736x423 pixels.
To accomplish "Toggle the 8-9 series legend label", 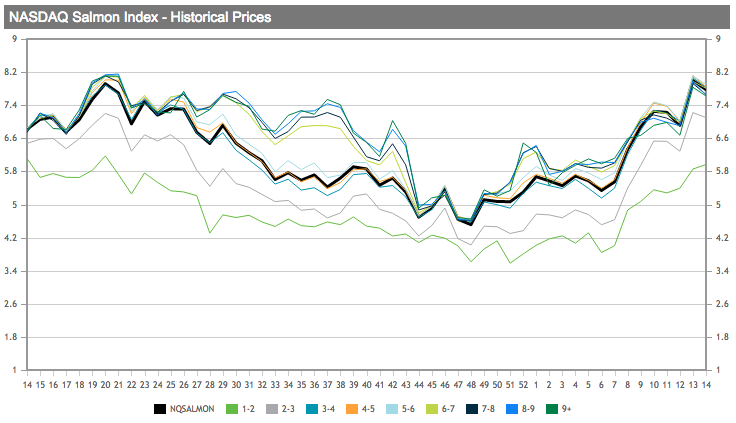I will coord(528,409).
